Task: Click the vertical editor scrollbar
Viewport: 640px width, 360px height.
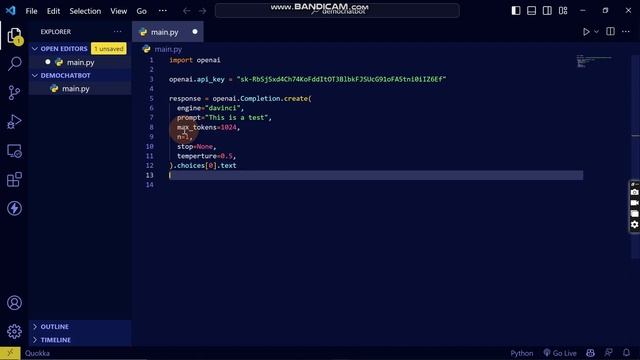Action: (x=636, y=157)
